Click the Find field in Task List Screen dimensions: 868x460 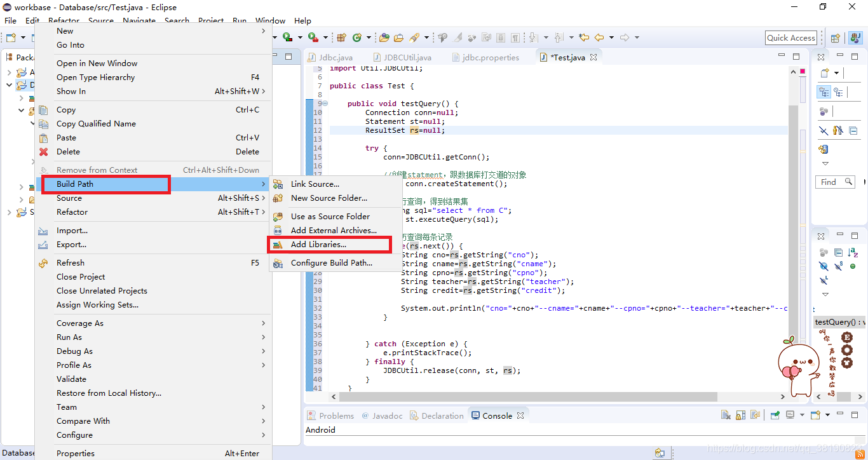click(835, 182)
